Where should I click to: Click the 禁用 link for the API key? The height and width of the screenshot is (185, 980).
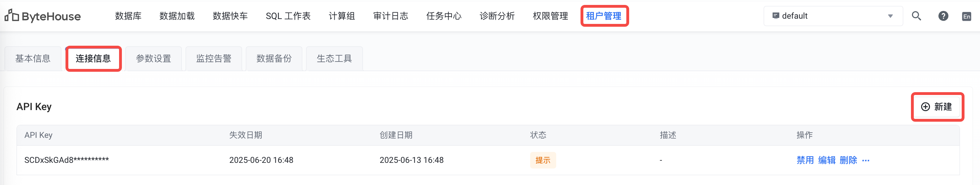pyautogui.click(x=805, y=160)
